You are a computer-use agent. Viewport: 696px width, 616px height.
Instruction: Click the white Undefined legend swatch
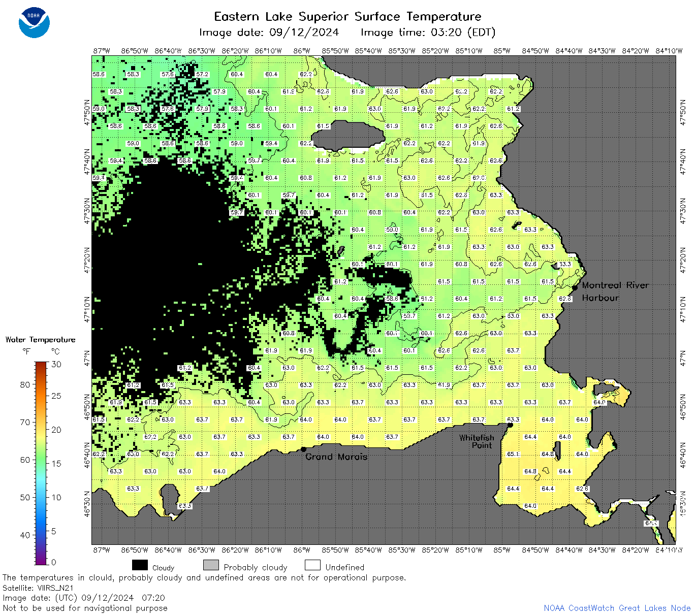click(x=312, y=565)
